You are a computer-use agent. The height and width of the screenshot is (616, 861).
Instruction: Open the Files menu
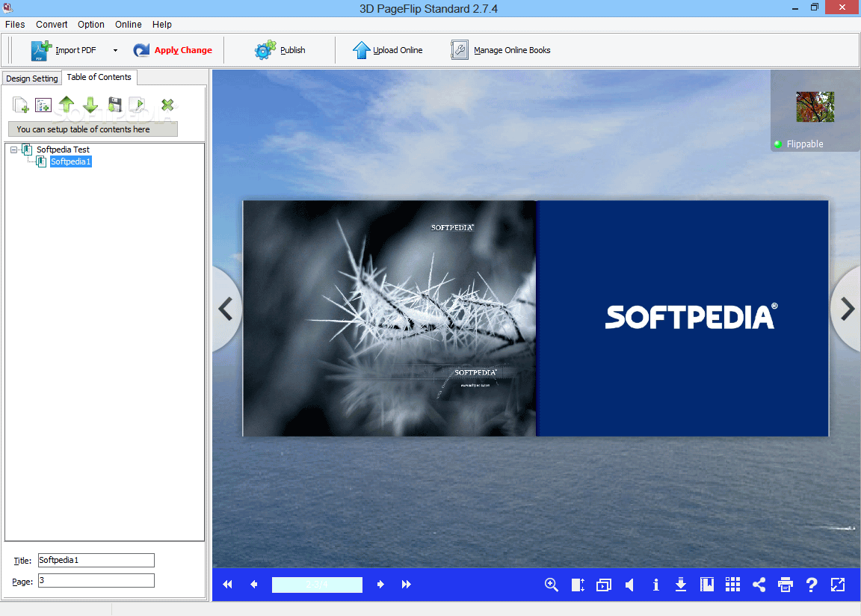(15, 24)
